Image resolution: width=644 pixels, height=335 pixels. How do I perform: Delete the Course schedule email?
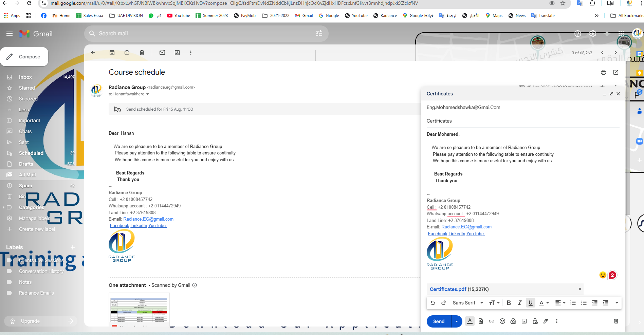tap(142, 53)
